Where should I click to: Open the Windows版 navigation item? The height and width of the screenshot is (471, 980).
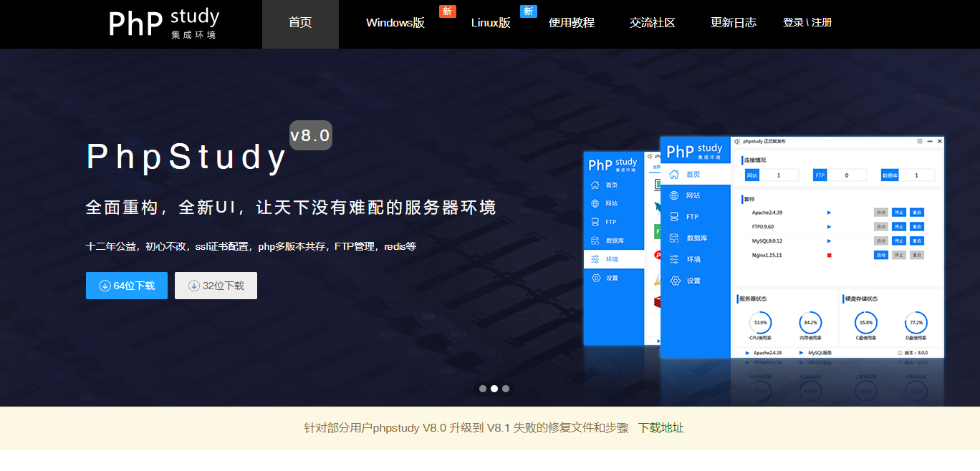pos(395,23)
